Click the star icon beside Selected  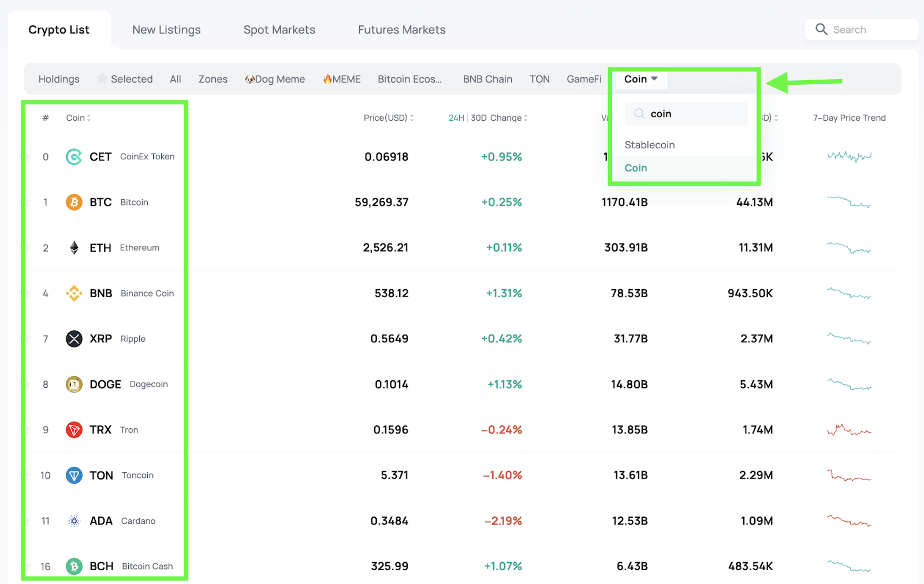[x=102, y=79]
